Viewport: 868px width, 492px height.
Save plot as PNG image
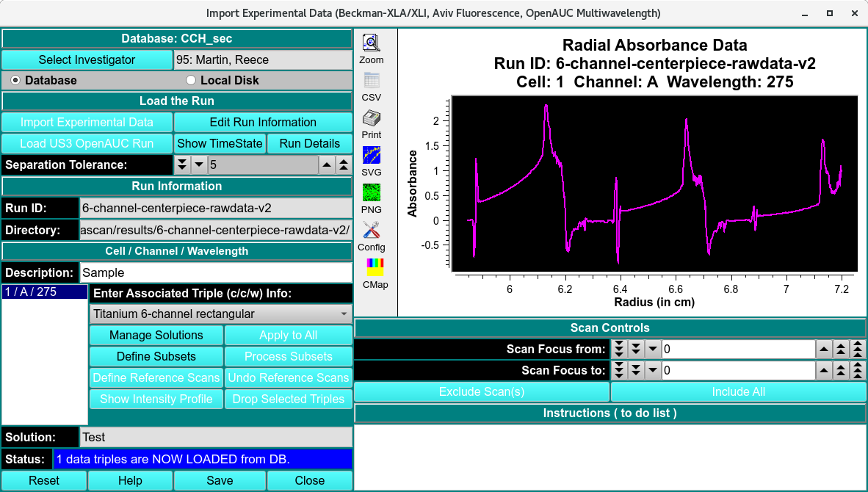coord(372,195)
